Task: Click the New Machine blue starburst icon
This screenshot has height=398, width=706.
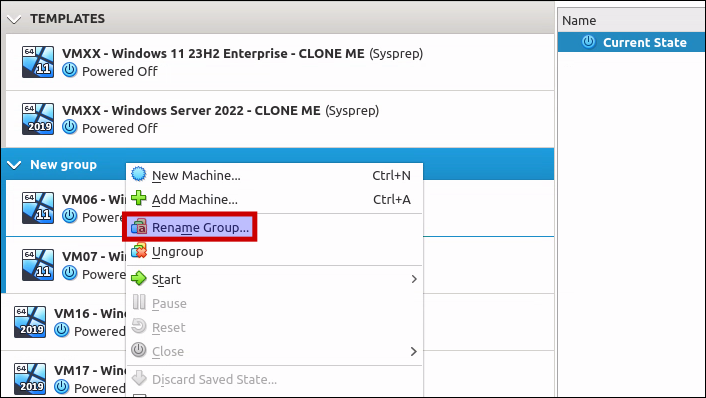Action: coord(139,174)
